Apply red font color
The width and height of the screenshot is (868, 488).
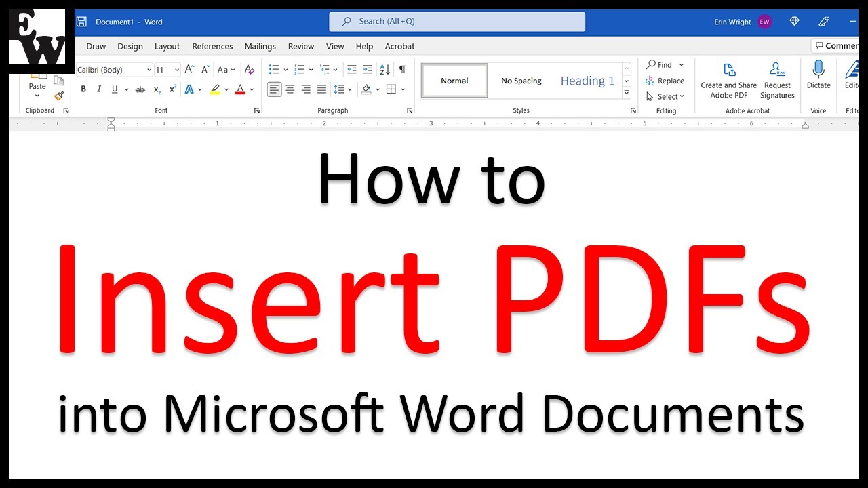239,89
